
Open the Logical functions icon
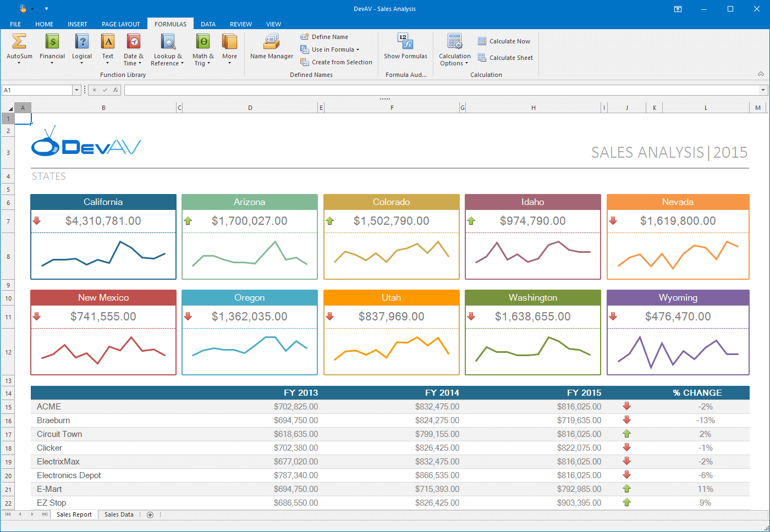(x=82, y=42)
